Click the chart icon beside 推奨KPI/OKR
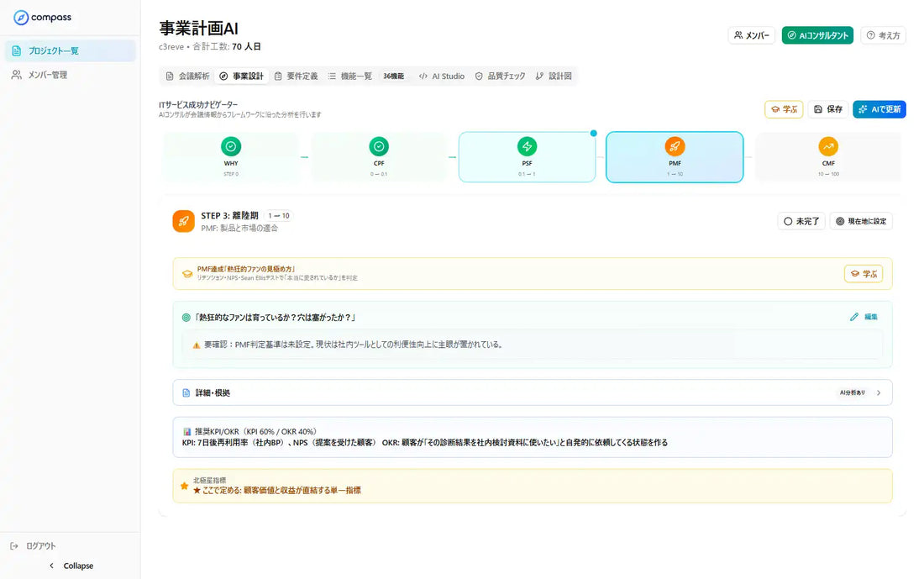924x579 pixels. coord(186,432)
